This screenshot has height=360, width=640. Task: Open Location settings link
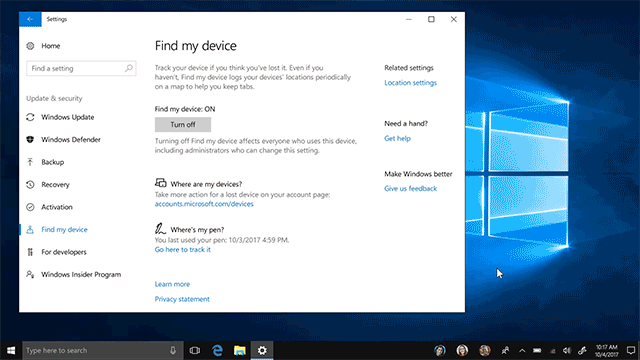pyautogui.click(x=410, y=82)
